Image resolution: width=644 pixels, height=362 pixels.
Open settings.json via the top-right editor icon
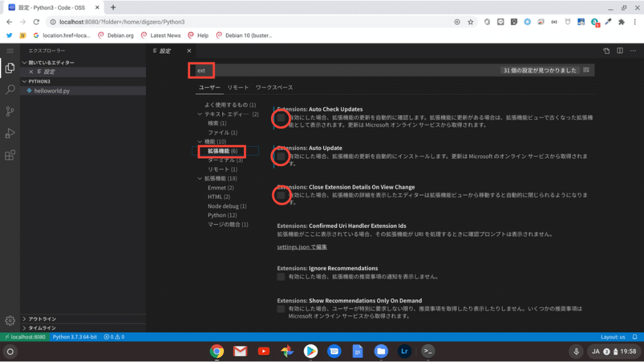[x=606, y=50]
